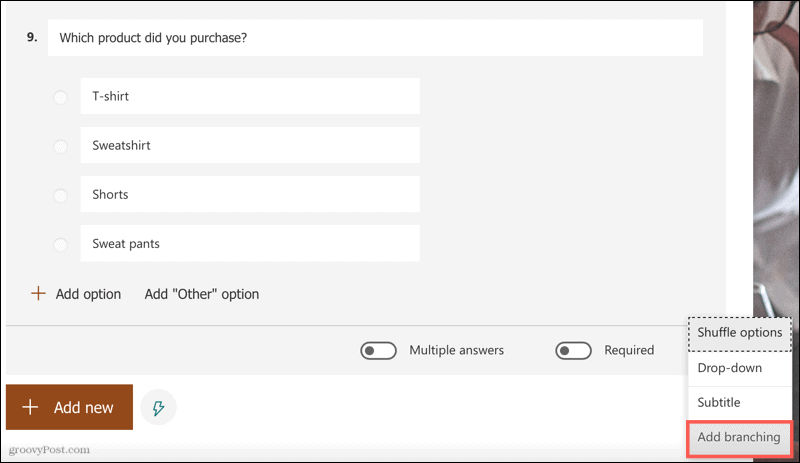Select the T-shirt radio button

60,97
